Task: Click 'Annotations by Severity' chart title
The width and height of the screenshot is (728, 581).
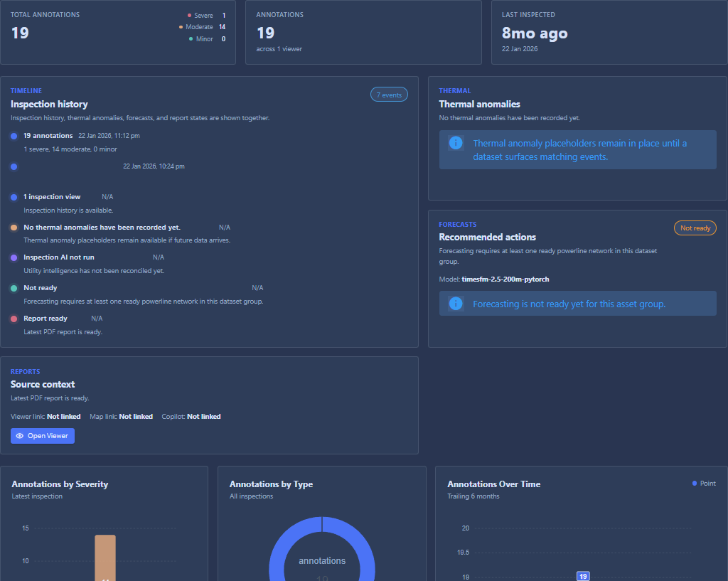Action: 60,484
